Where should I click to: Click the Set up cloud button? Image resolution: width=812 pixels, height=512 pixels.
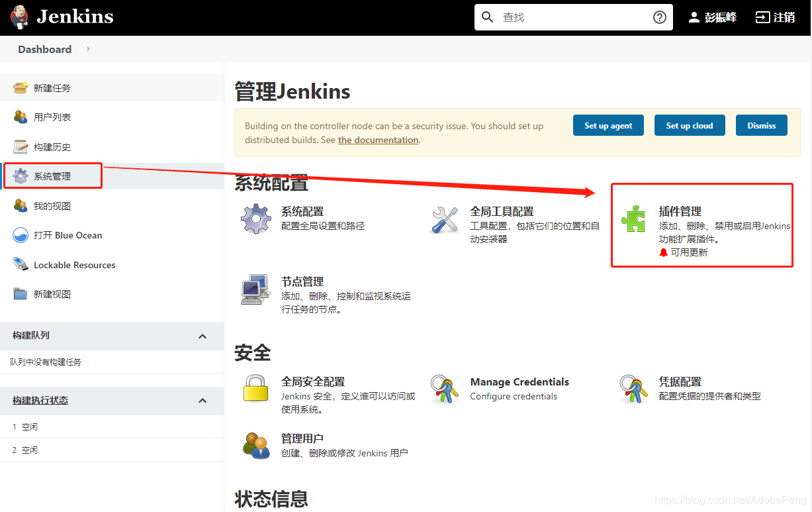pos(690,125)
